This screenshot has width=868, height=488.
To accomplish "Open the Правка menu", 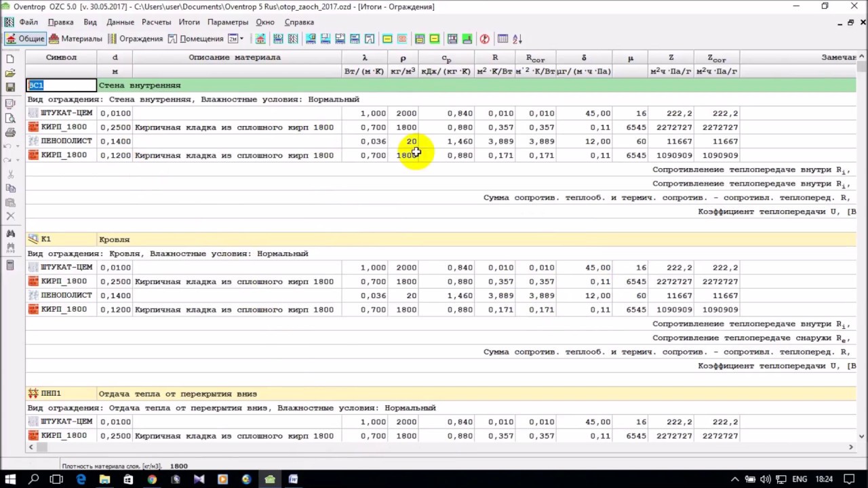I will [x=61, y=22].
